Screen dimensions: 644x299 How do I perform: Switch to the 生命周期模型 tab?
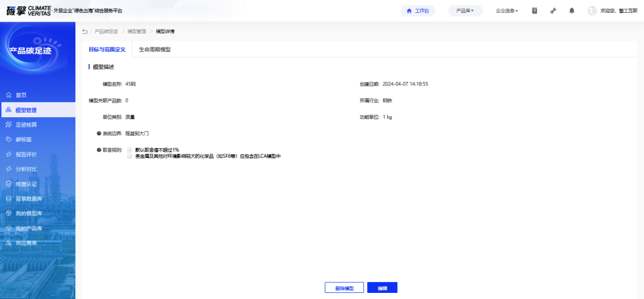[x=155, y=49]
